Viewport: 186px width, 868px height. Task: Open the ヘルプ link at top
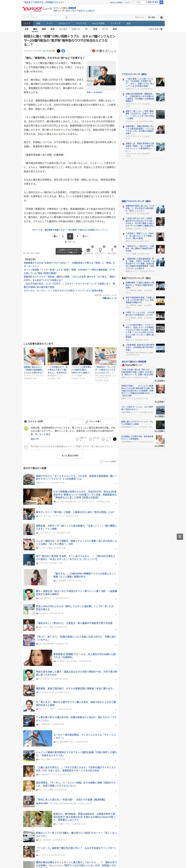[x=127, y=2]
